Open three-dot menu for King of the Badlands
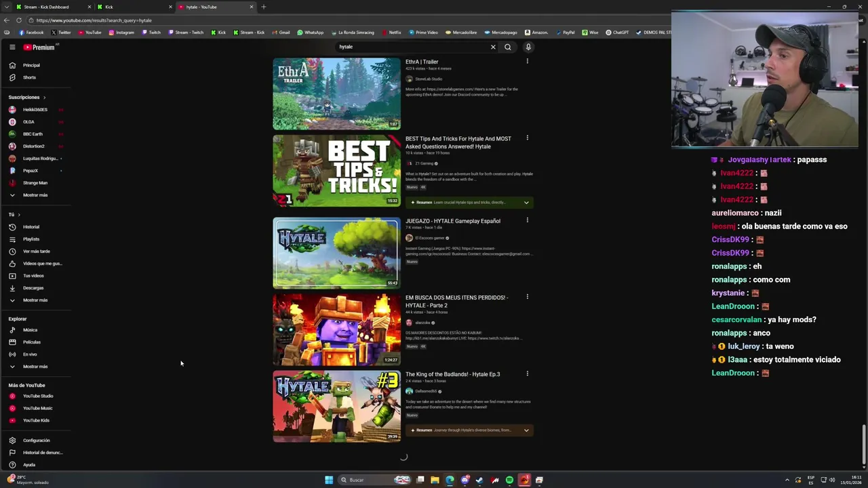 tap(528, 373)
